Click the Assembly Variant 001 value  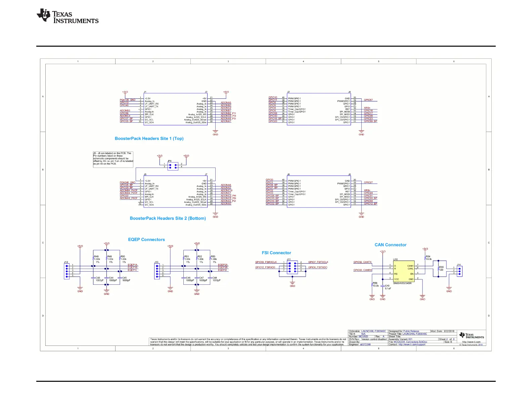[x=410, y=339]
